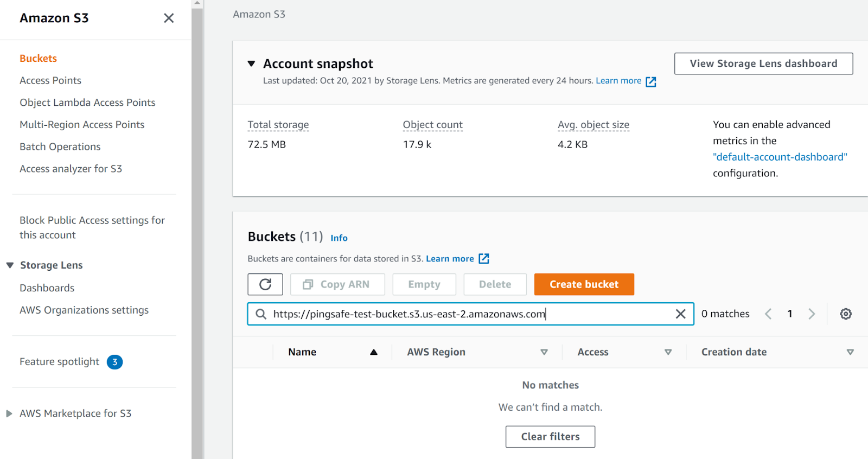This screenshot has height=459, width=868.
Task: Collapse the Storage Lens menu group
Action: pos(10,265)
